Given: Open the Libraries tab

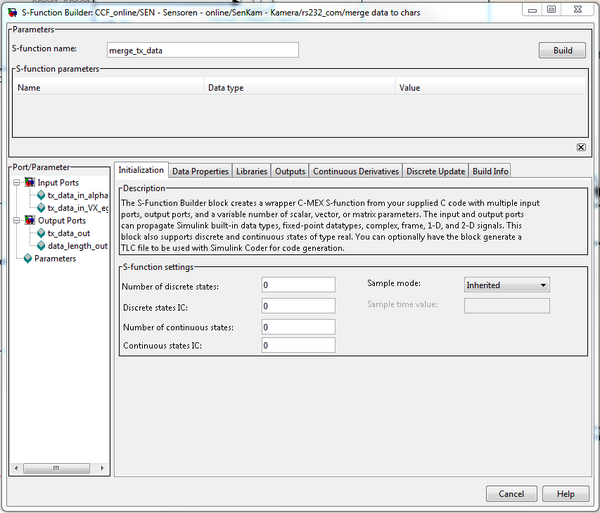Looking at the screenshot, I should (x=252, y=171).
